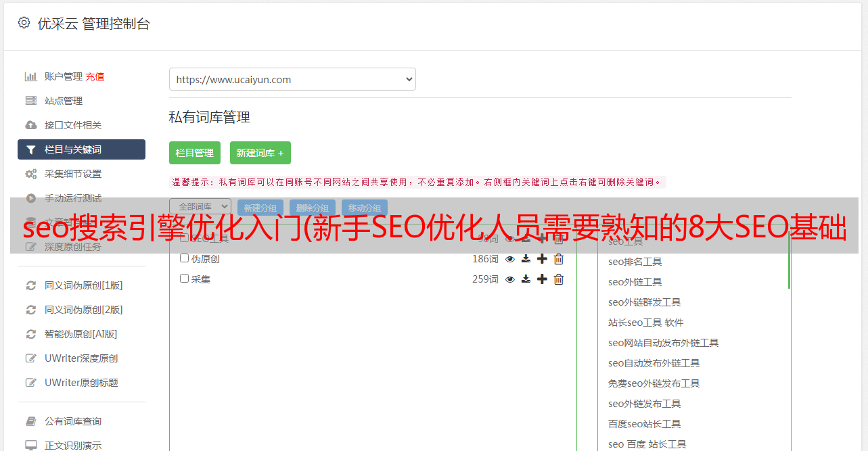Open 智能伪原创[AI版] menu item
868x451 pixels.
click(x=81, y=334)
